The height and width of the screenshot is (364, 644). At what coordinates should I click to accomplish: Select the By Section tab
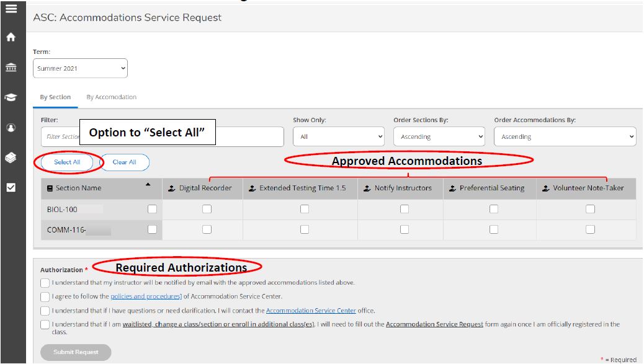point(55,97)
